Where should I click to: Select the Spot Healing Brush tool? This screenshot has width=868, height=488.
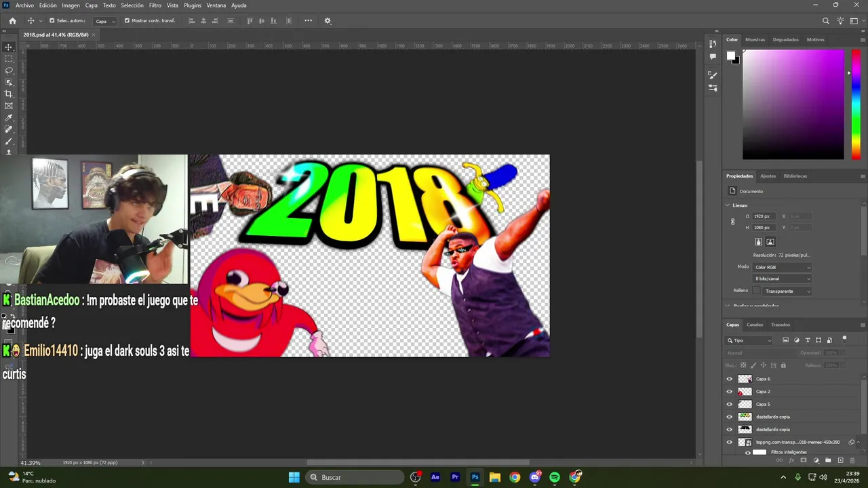click(x=9, y=129)
